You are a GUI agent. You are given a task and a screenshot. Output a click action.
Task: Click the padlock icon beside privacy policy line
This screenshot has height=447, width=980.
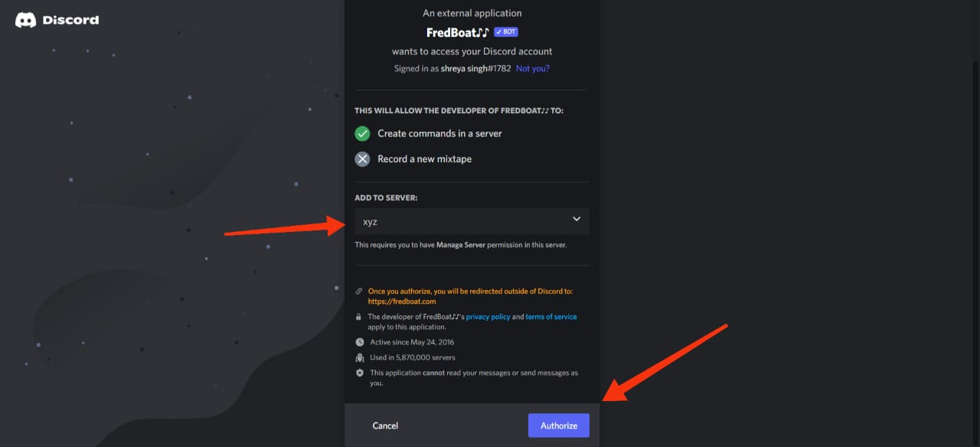click(x=358, y=317)
